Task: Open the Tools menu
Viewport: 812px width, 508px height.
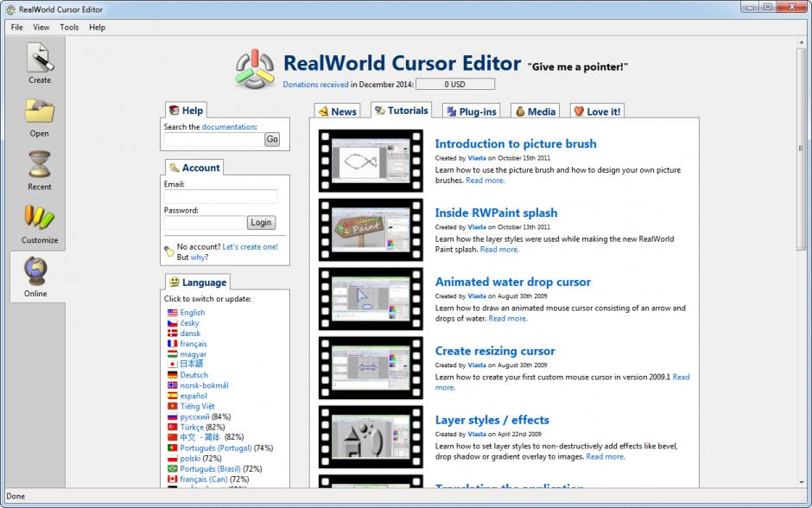Action: point(69,28)
